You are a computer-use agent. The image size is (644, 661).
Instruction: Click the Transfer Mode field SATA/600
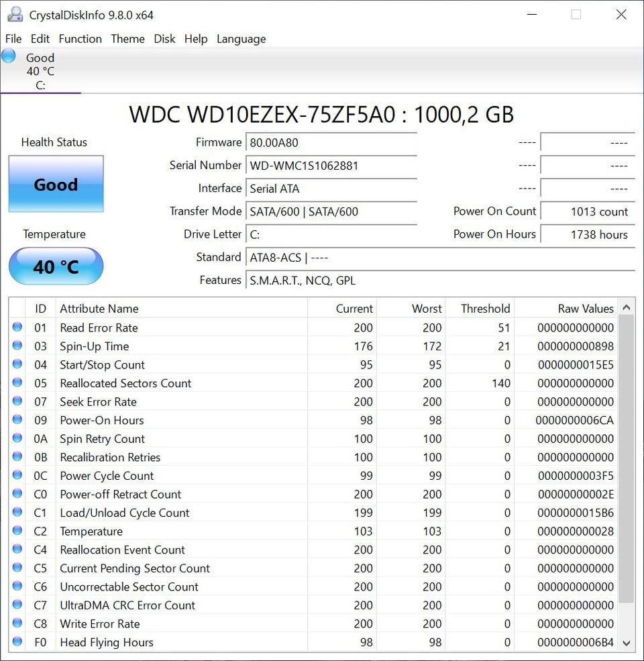click(331, 211)
